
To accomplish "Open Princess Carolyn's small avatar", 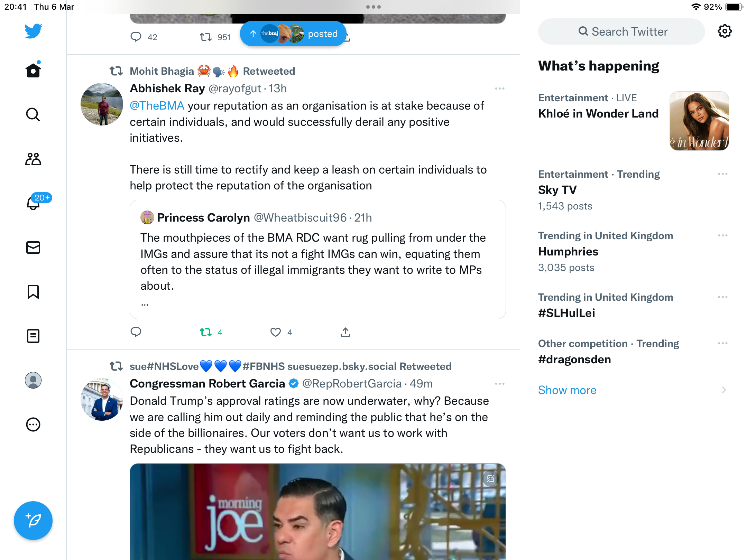I will (147, 217).
